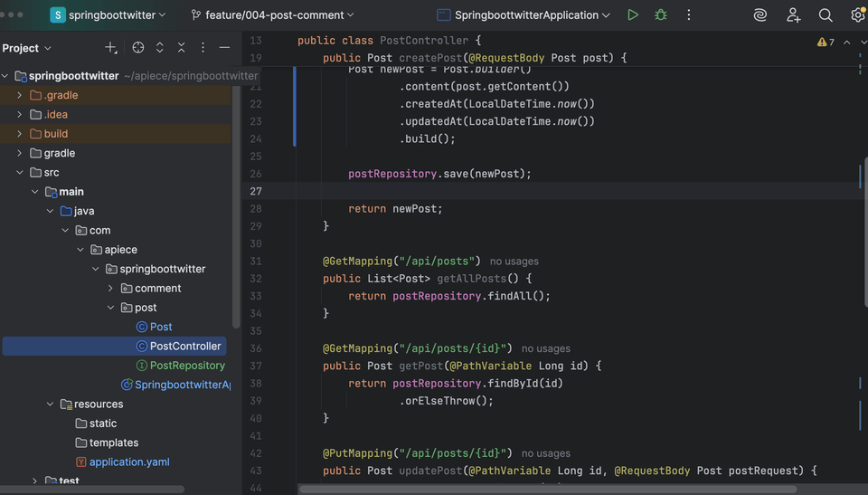Click 'no usages' hint beside getAllPosts mapping
This screenshot has height=495, width=868.
514,262
